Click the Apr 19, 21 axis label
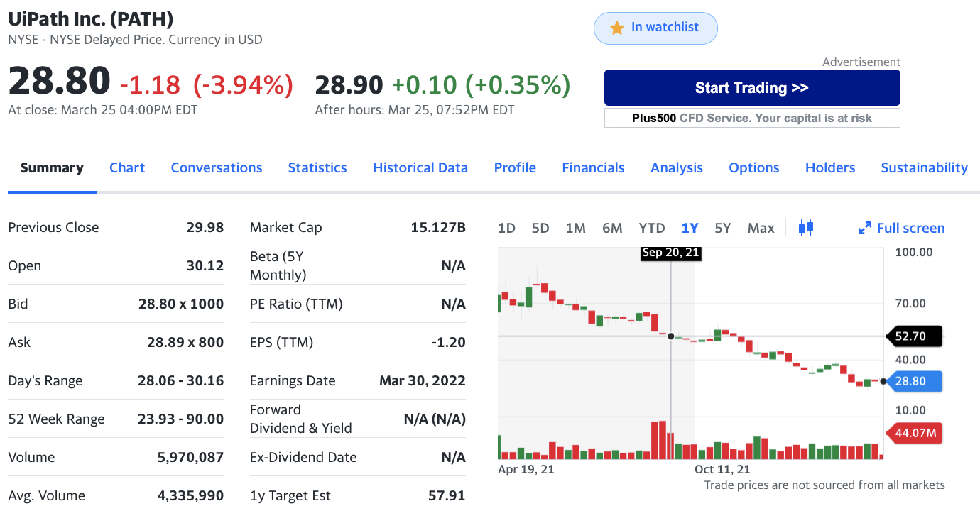 coord(526,470)
